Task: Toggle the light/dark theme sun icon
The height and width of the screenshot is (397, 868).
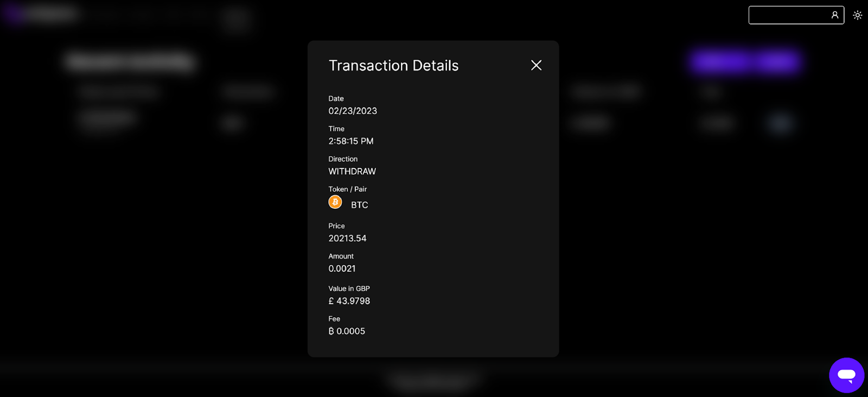Action: click(857, 15)
